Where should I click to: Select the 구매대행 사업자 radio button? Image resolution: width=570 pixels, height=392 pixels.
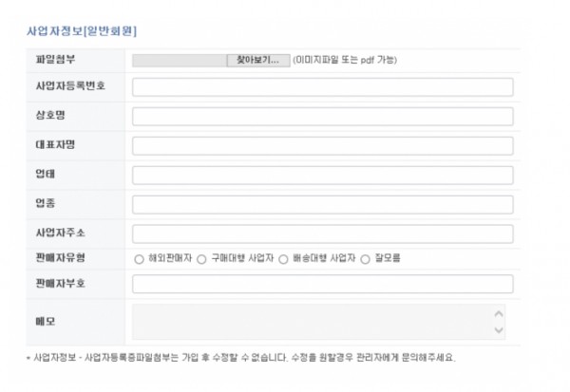click(x=201, y=259)
